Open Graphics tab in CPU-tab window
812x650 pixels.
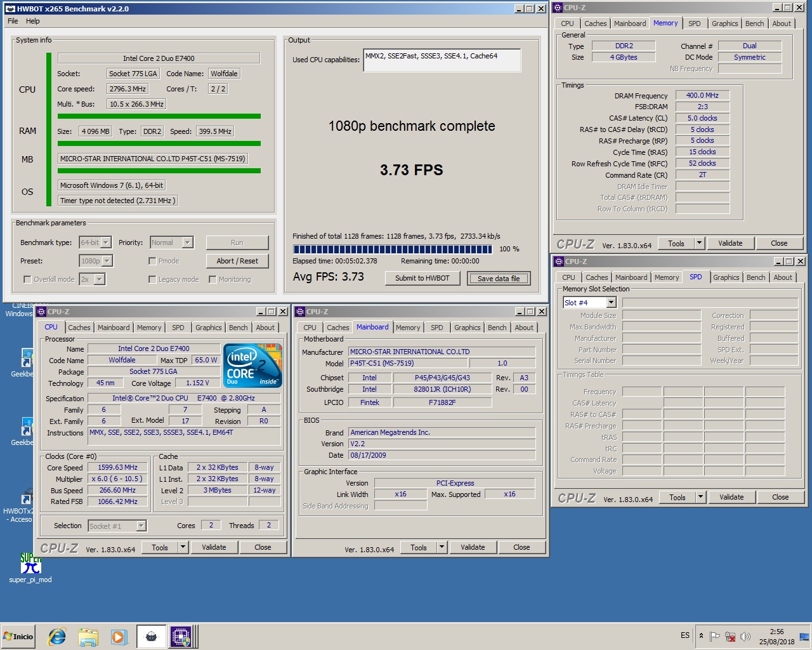(x=208, y=328)
